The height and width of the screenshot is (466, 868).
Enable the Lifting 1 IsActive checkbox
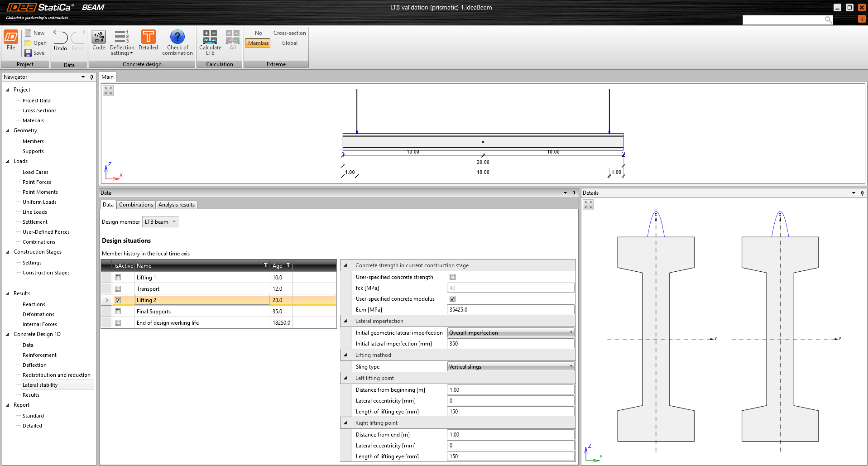coord(118,278)
